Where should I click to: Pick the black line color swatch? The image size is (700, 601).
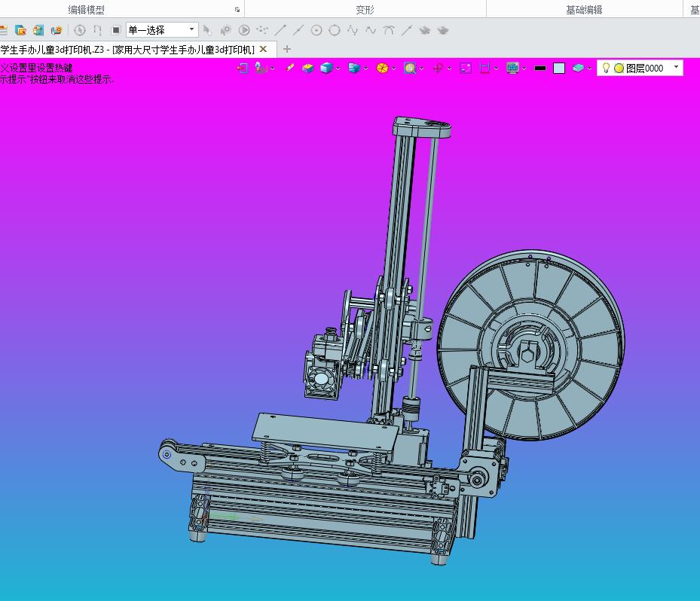540,69
